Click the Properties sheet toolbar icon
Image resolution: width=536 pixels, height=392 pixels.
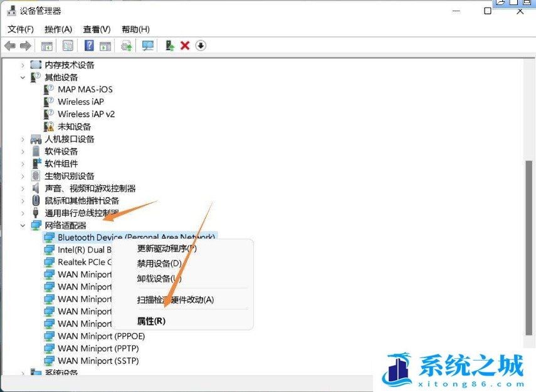[x=68, y=46]
